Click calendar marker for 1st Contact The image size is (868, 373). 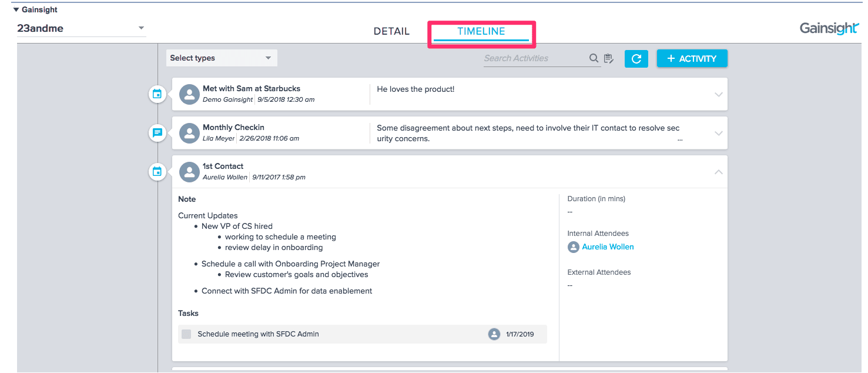click(x=157, y=172)
